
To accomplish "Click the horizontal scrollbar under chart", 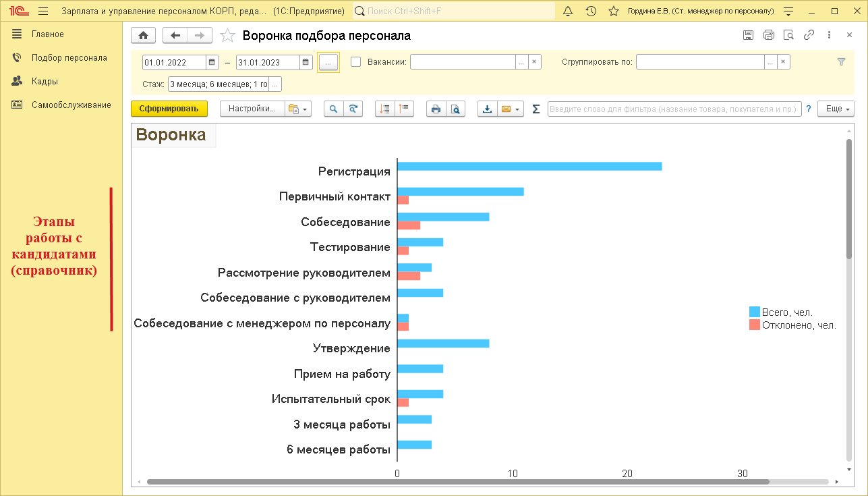I will click(x=458, y=482).
